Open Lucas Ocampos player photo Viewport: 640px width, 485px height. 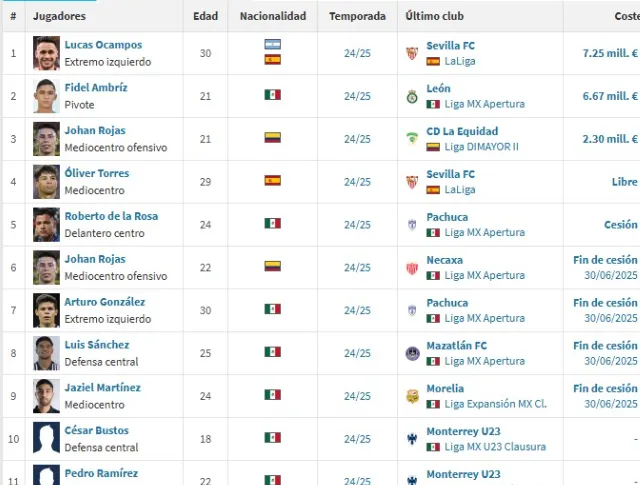(x=46, y=53)
